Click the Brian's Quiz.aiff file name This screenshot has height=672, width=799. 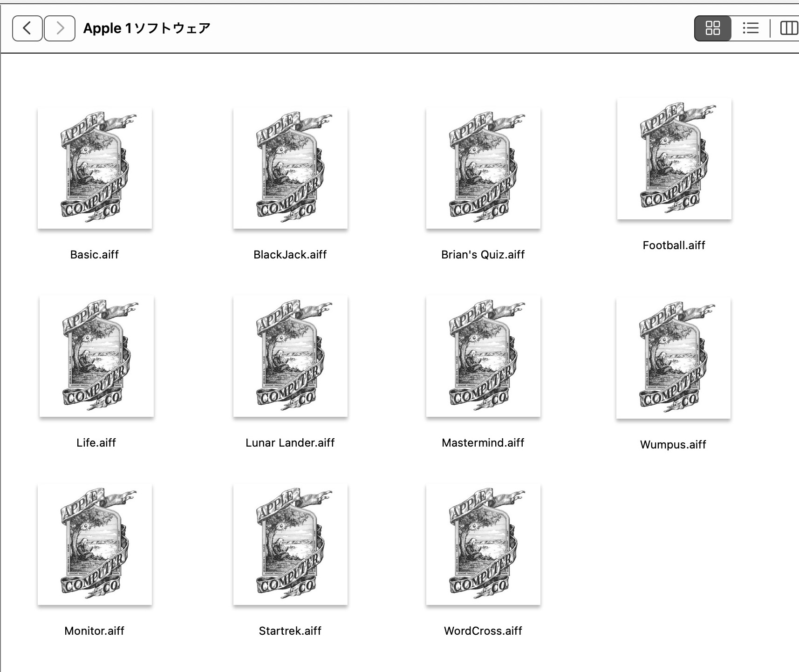click(483, 255)
